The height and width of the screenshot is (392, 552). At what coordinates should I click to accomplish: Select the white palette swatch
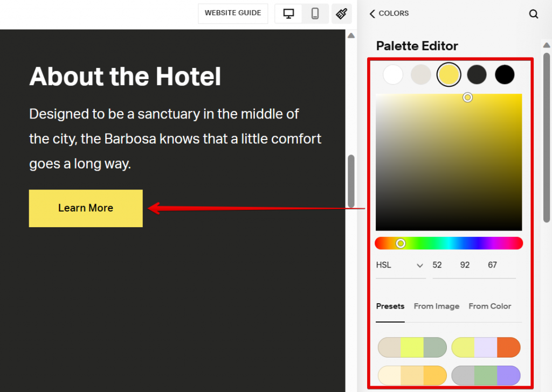(x=393, y=74)
